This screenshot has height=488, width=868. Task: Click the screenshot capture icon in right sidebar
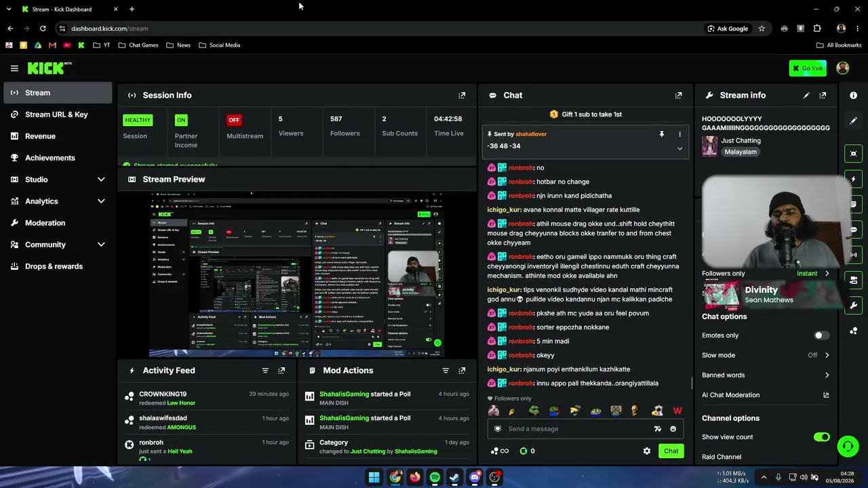coord(853,154)
